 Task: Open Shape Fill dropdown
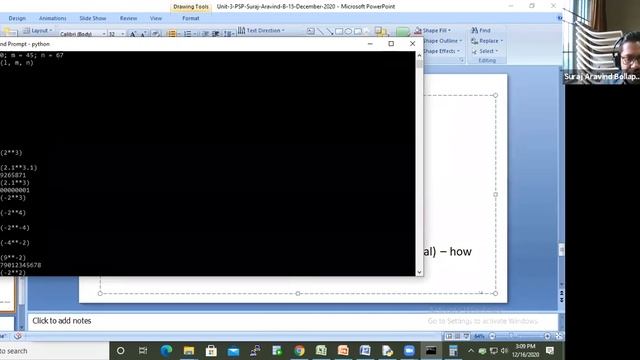click(433, 31)
